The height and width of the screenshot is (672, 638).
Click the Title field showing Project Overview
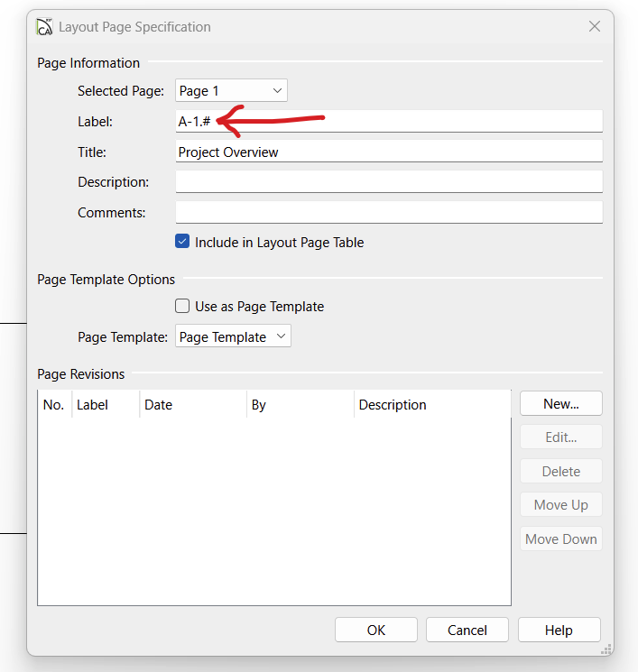[389, 152]
